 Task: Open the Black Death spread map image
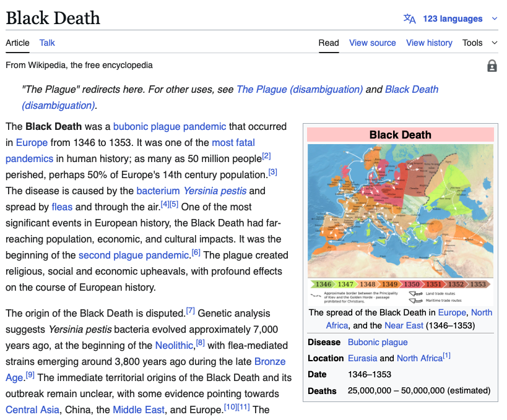401,225
